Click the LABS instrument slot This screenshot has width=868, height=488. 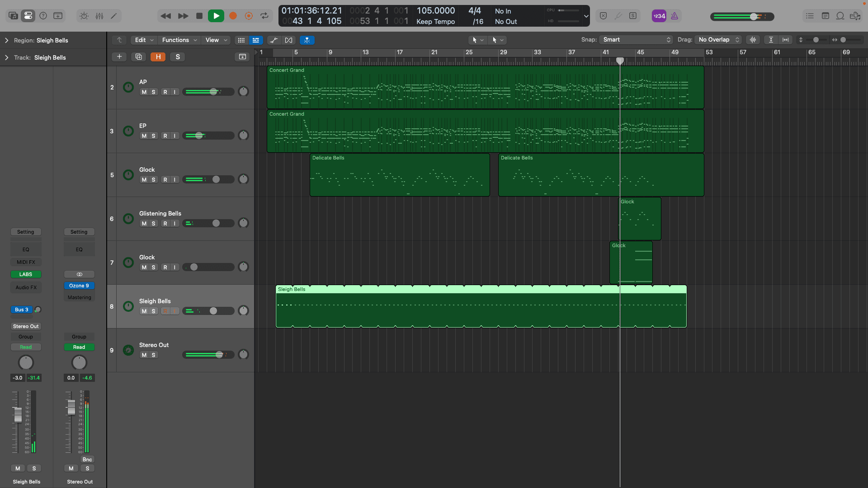(x=26, y=274)
